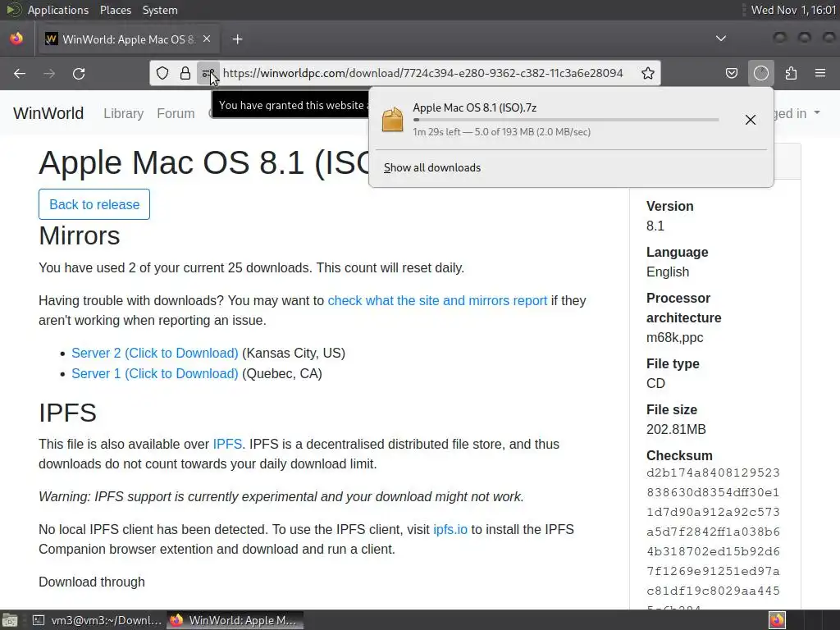Click Show all downloads

(x=431, y=167)
